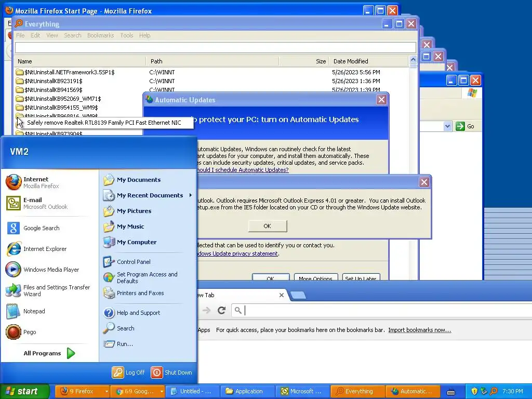Screen dimensions: 532x399
Task: Click OK in the Outlook error dialog
Action: click(268, 226)
